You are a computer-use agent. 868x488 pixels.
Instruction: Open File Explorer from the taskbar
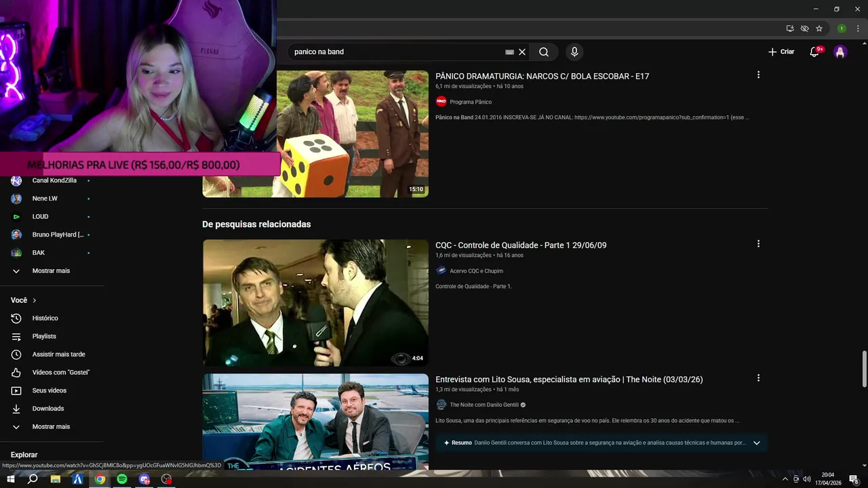(55, 479)
